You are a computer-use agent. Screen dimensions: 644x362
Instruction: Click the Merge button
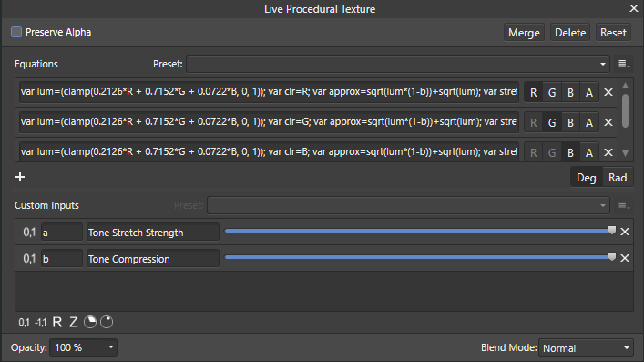(x=524, y=33)
